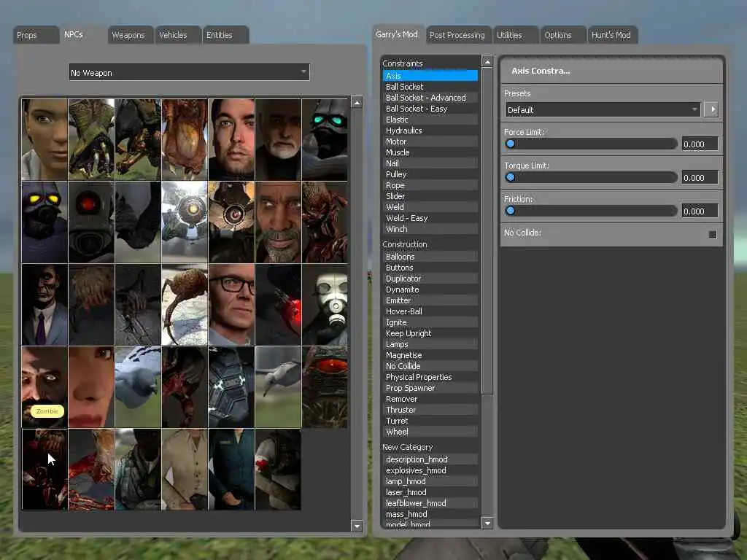Select the Wheel tool

(x=430, y=432)
